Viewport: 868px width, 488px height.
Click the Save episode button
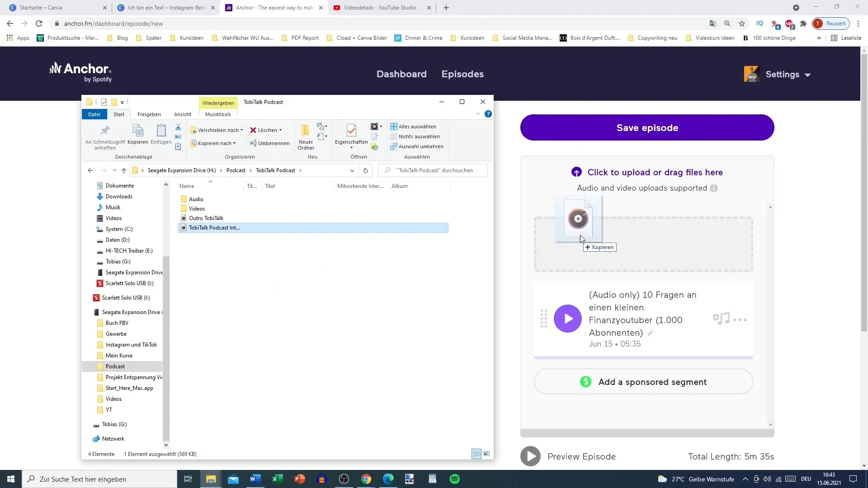647,127
